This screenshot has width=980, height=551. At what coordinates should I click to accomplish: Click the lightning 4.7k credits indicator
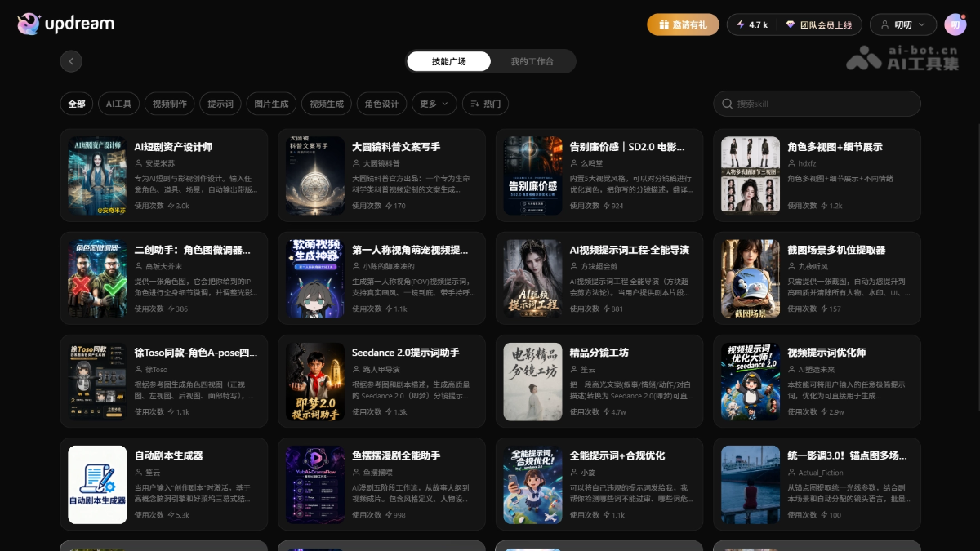(x=751, y=24)
